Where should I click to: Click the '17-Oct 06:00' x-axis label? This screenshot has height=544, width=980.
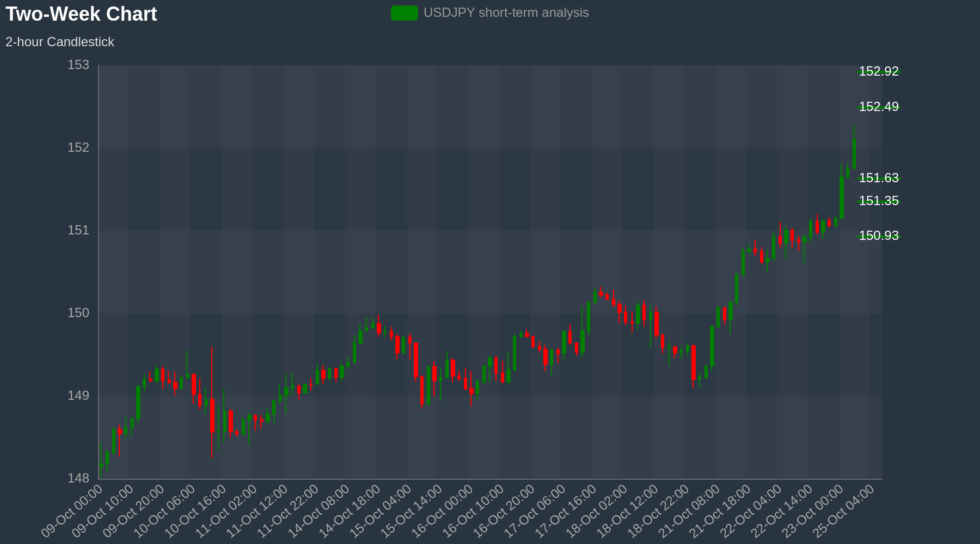point(535,511)
